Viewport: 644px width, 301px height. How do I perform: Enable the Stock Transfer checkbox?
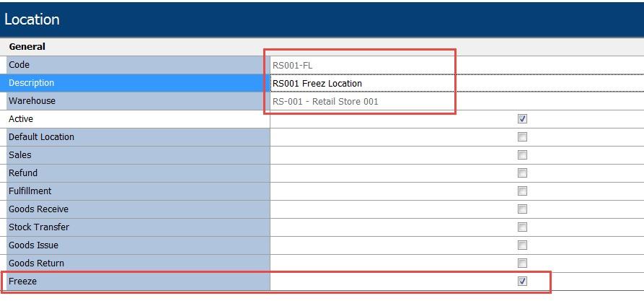point(522,227)
